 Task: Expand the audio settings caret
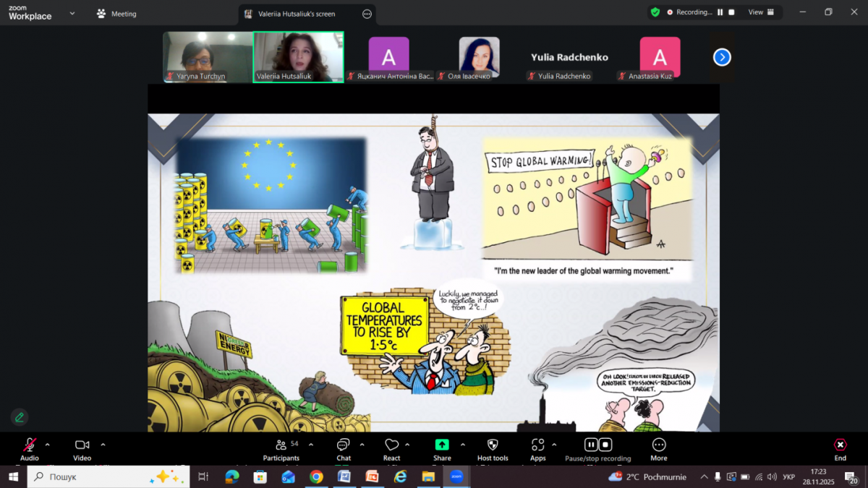48,445
